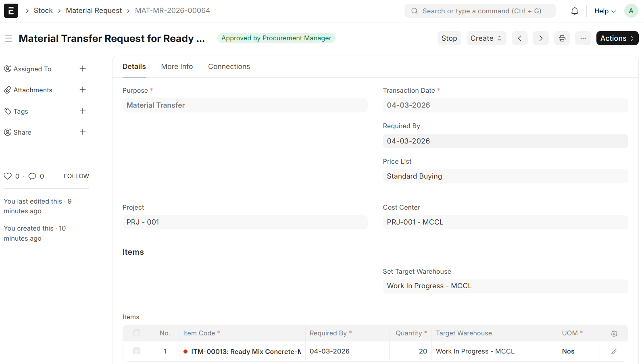644x364 pixels.
Task: Click the search command bar
Action: click(480, 11)
